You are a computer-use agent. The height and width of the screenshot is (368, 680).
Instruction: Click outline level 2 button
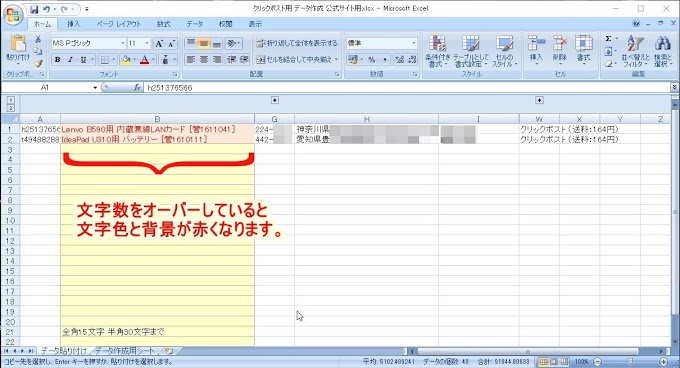click(x=10, y=108)
